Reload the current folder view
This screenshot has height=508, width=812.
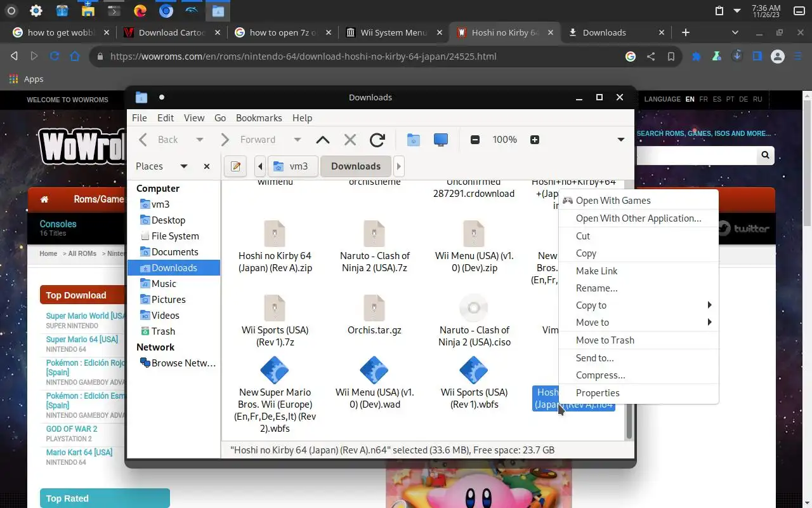(x=377, y=140)
